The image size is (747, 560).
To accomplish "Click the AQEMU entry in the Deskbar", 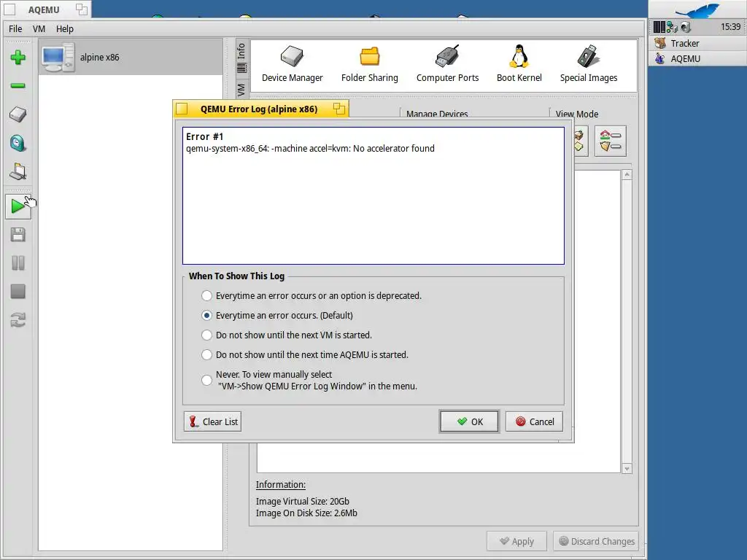I will pyautogui.click(x=697, y=58).
